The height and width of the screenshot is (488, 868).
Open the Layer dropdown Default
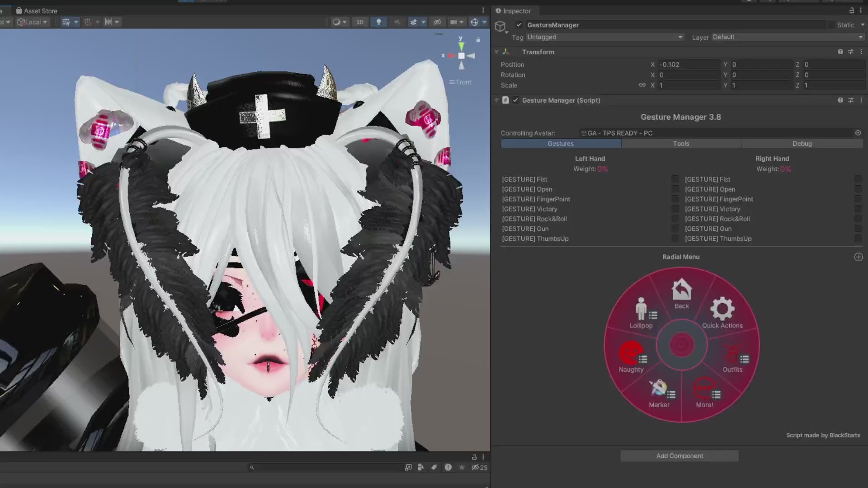point(788,37)
